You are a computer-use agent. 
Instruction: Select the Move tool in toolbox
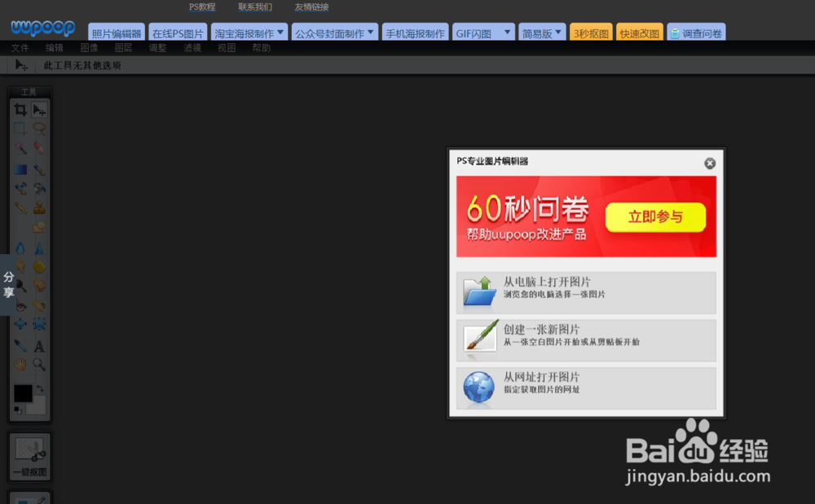click(x=39, y=110)
